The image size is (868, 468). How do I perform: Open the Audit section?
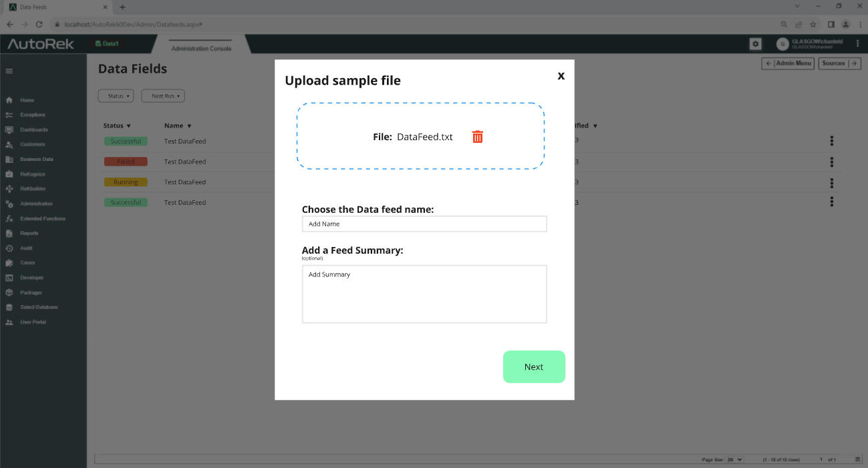click(26, 248)
